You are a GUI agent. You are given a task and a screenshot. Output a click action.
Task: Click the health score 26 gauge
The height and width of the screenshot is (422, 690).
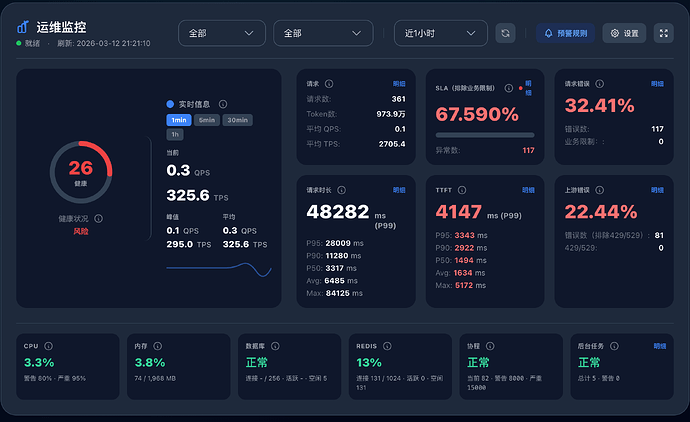click(81, 172)
